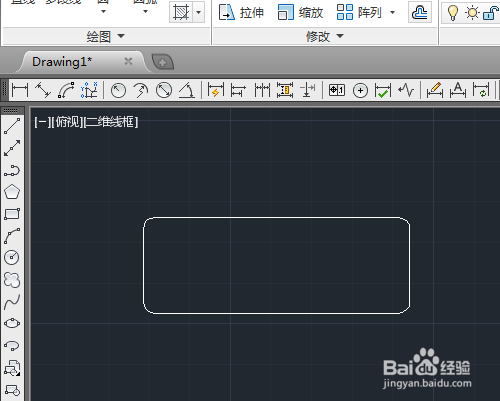Open the Tolerance tool
The image size is (500, 401).
pyautogui.click(x=337, y=90)
